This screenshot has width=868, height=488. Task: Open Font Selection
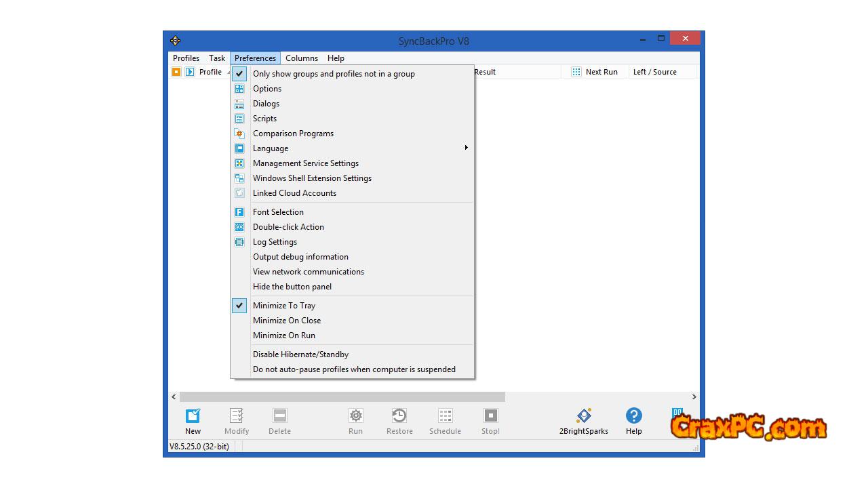point(353,212)
